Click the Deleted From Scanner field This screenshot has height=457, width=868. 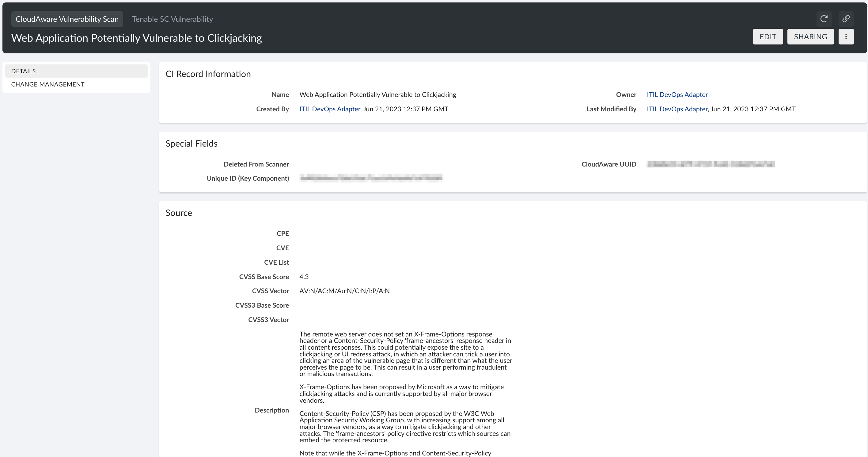pos(256,164)
